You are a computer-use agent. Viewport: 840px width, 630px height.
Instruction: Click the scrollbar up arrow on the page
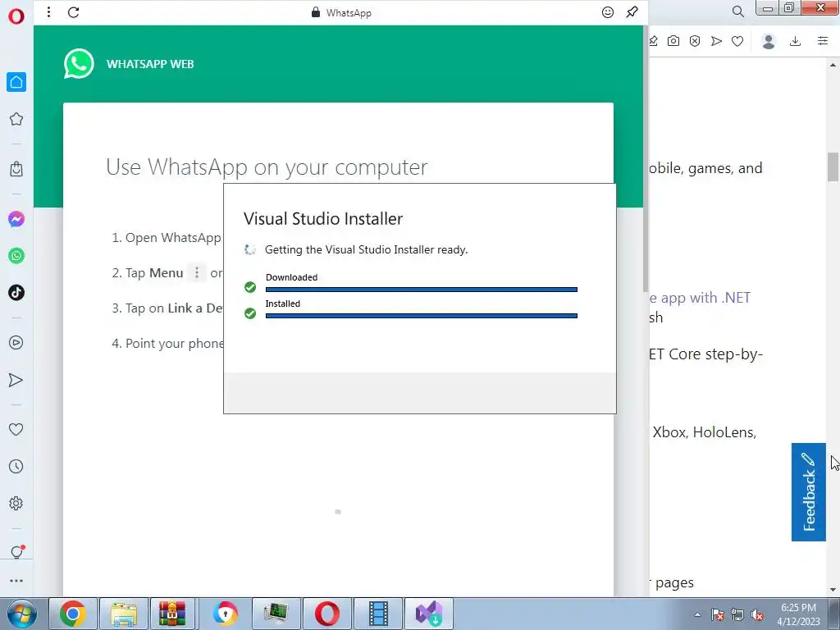click(833, 64)
